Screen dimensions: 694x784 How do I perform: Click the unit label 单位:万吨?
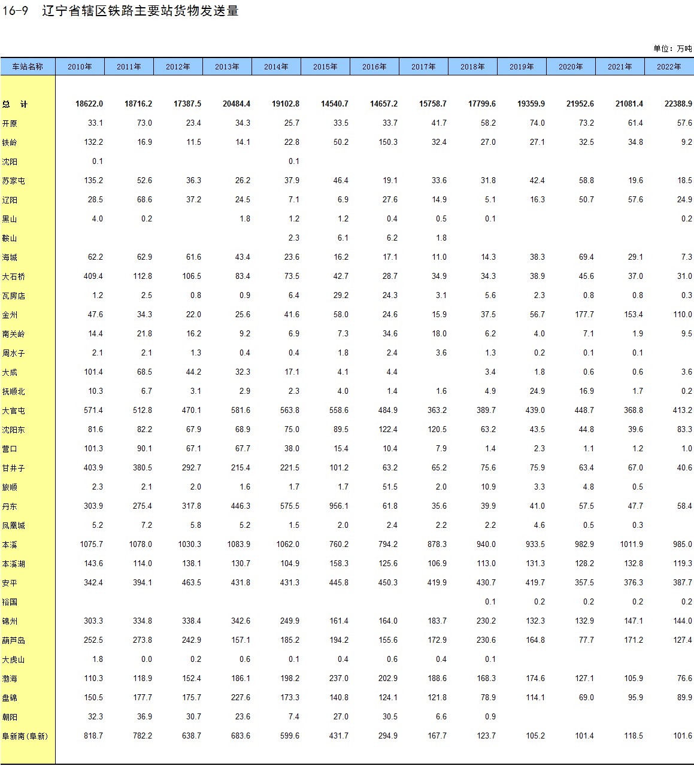[672, 48]
